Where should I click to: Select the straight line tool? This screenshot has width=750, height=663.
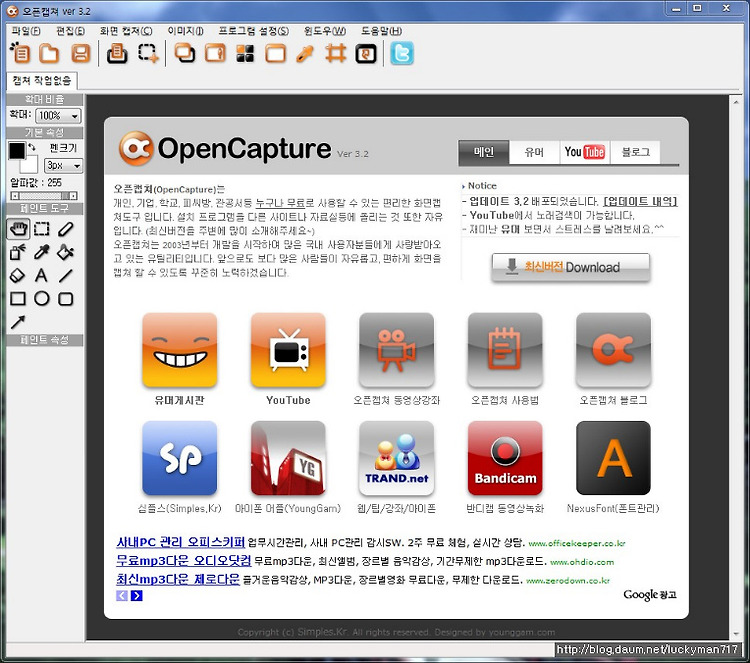pos(66,276)
